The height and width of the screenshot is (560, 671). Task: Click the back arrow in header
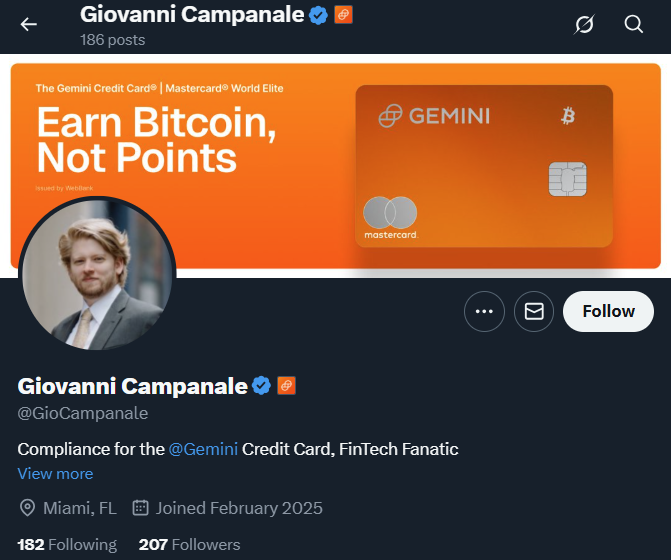pos(29,25)
